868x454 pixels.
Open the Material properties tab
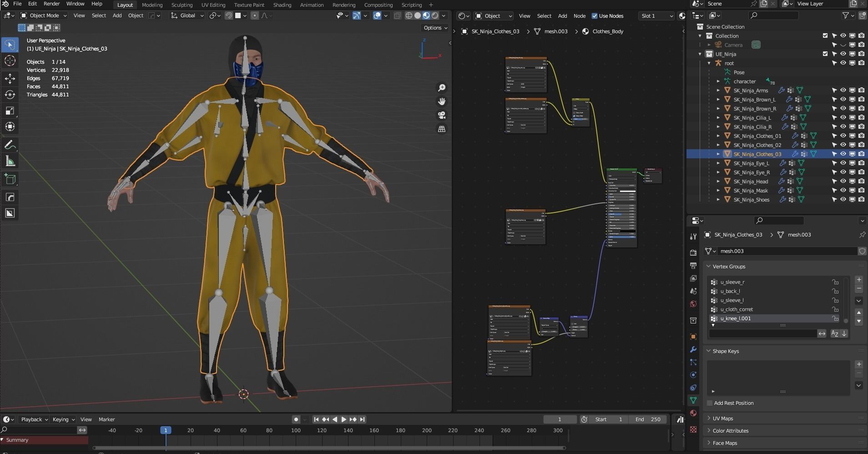coord(693,413)
